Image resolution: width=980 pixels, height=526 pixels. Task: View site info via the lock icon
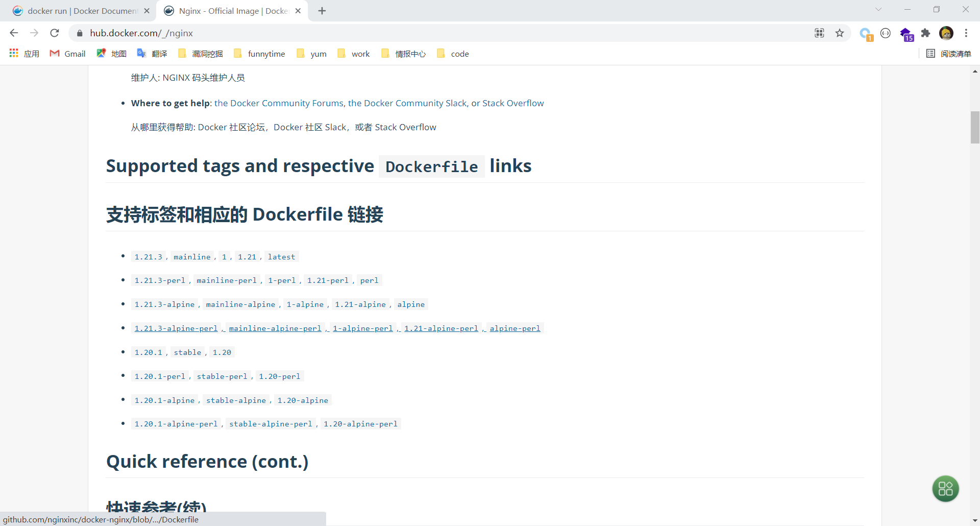point(80,33)
